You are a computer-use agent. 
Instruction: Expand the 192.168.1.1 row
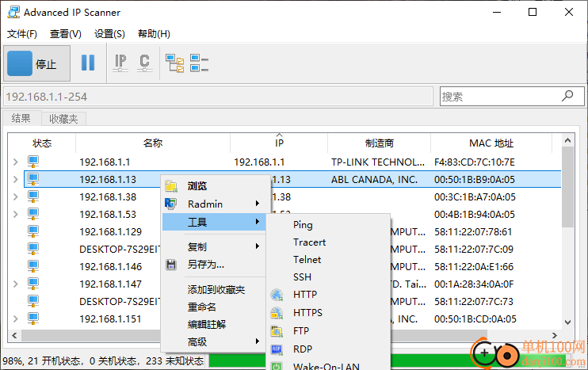15,162
